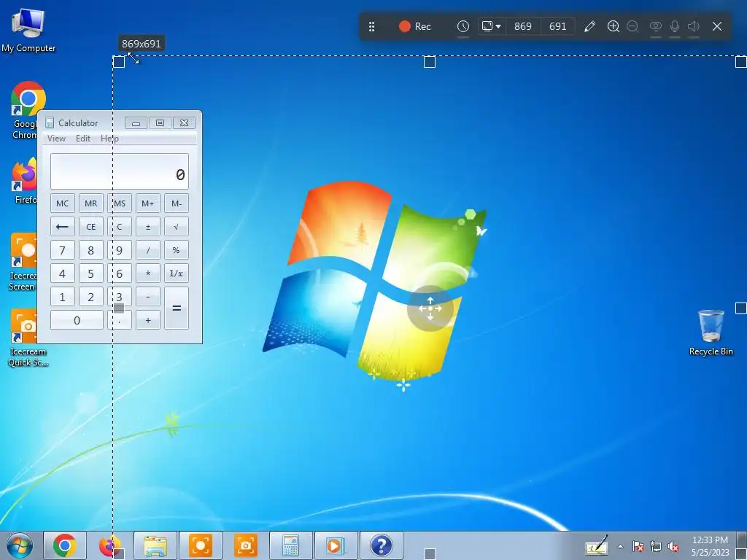Click the Calculator digit 0 key
747x560 pixels.
click(77, 320)
